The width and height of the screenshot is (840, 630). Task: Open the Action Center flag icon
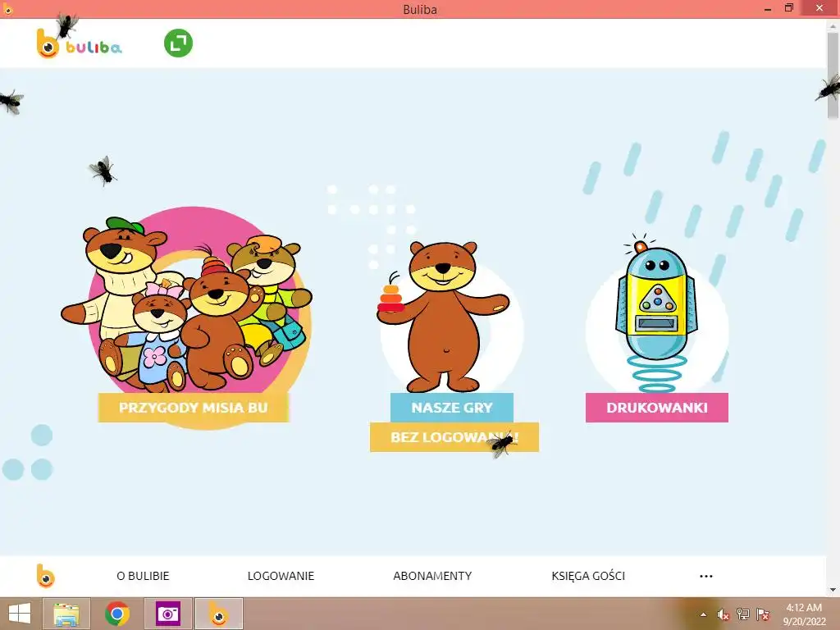pos(763,614)
